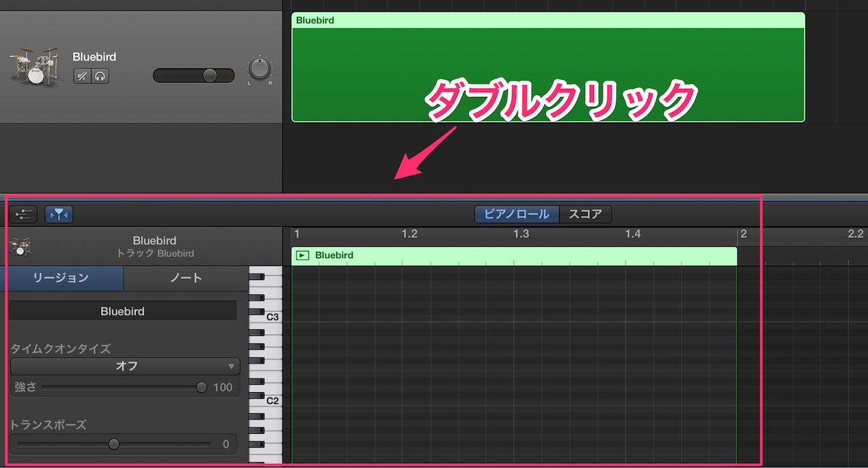The height and width of the screenshot is (468, 868).
Task: Solo the Bluebird track with headphones icon
Action: pyautogui.click(x=100, y=76)
